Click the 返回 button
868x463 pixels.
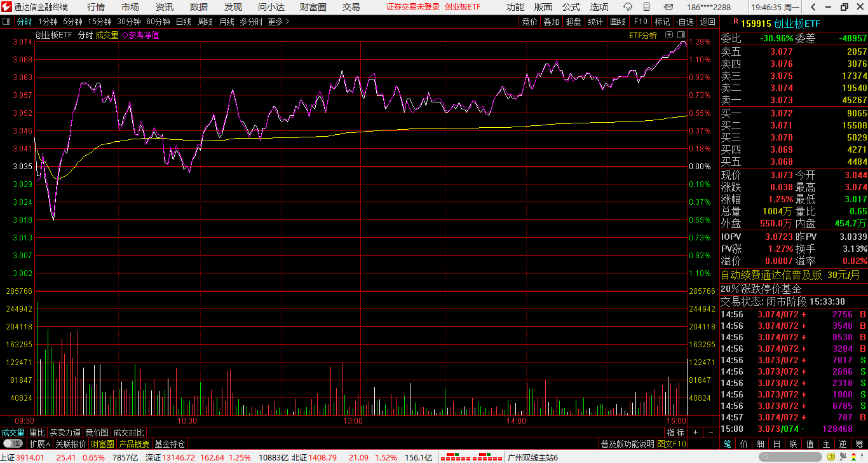tap(707, 22)
